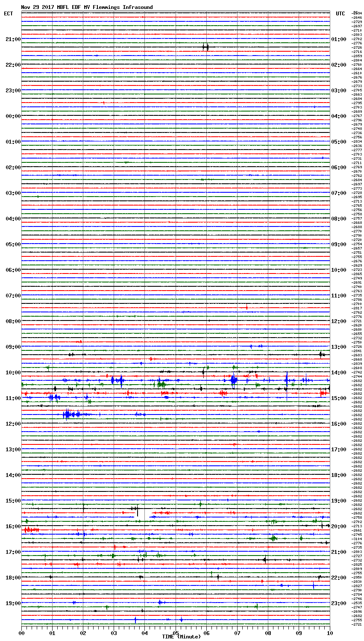Pick the 20:00 label on the UTC axis
The width and height of the screenshot is (364, 641).
coord(339,526)
